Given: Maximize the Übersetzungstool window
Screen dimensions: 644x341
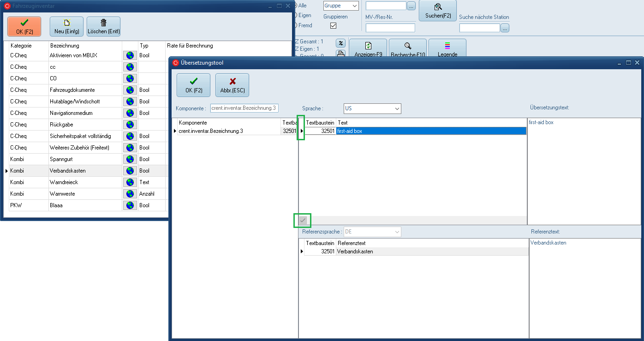Looking at the screenshot, I should pyautogui.click(x=628, y=62).
